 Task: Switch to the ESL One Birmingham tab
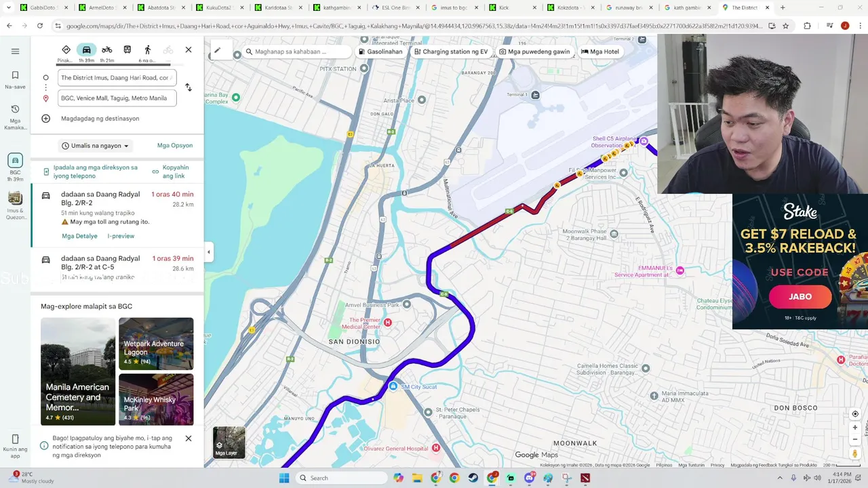(395, 7)
